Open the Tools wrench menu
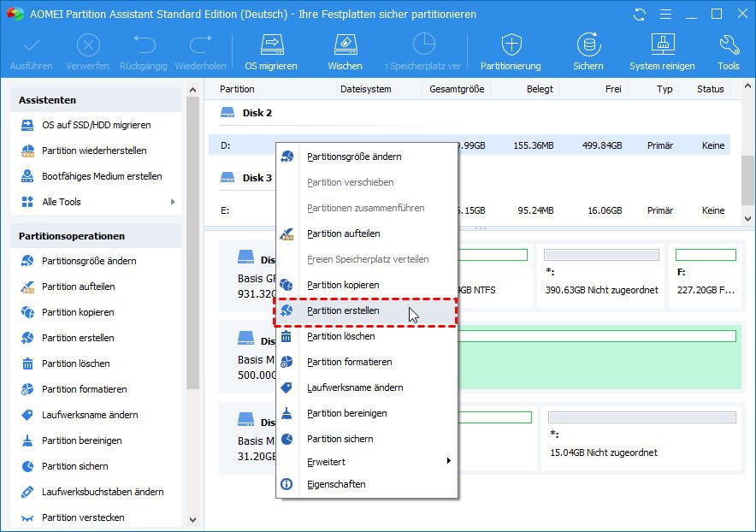 [728, 52]
